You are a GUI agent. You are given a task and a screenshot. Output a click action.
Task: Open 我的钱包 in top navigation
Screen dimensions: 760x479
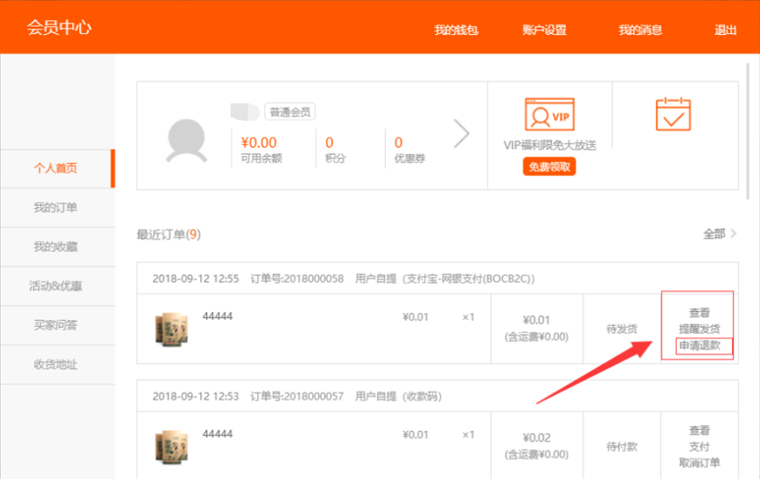[x=456, y=29]
